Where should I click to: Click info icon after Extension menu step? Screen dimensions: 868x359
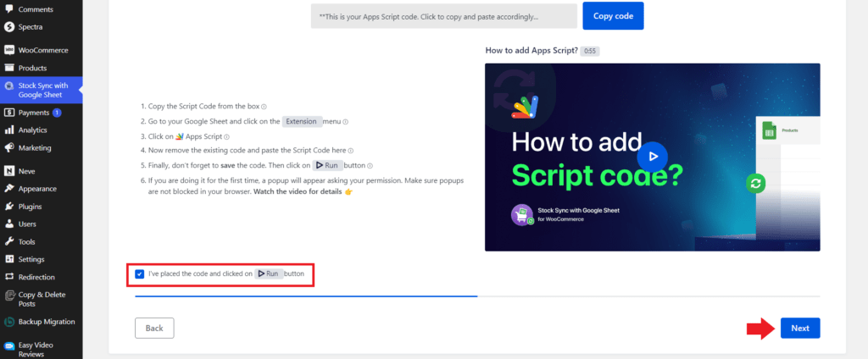pos(346,122)
